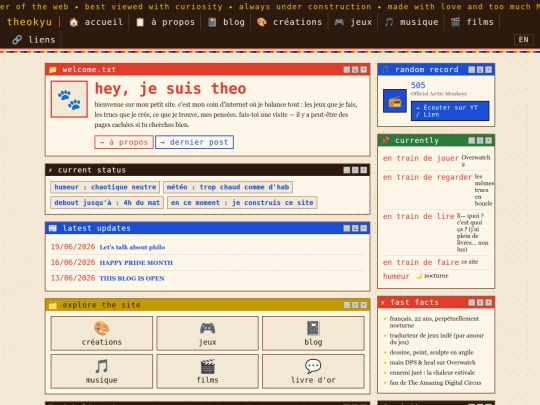Click the palette icon beside créations in navbar

pyautogui.click(x=262, y=22)
